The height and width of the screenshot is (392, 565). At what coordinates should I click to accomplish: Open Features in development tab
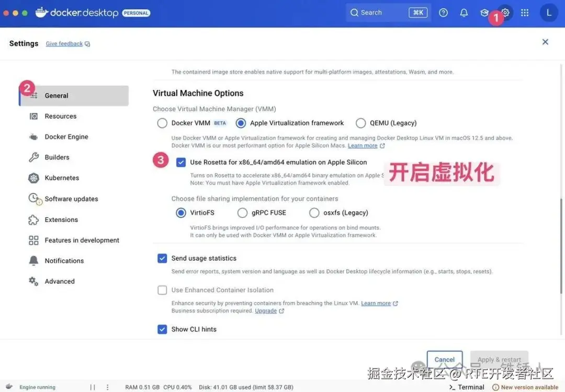point(74,240)
